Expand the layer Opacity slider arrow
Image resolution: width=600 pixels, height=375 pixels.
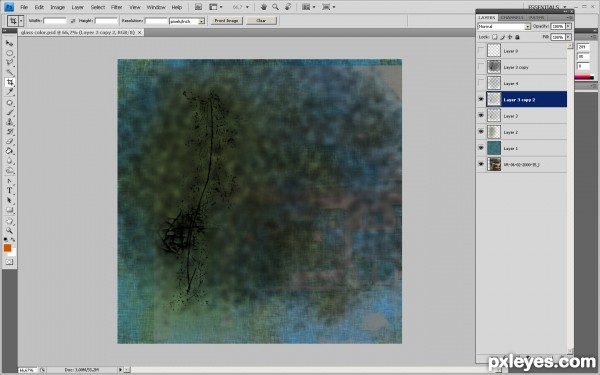click(x=568, y=26)
